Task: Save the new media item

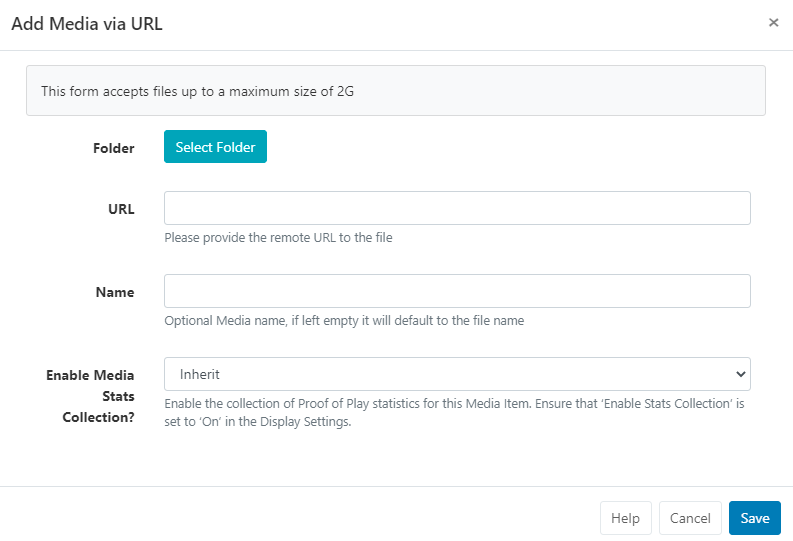Action: [x=754, y=518]
